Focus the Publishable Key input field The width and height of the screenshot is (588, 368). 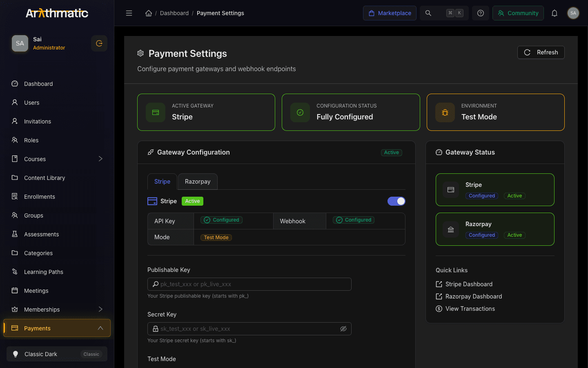pos(249,284)
